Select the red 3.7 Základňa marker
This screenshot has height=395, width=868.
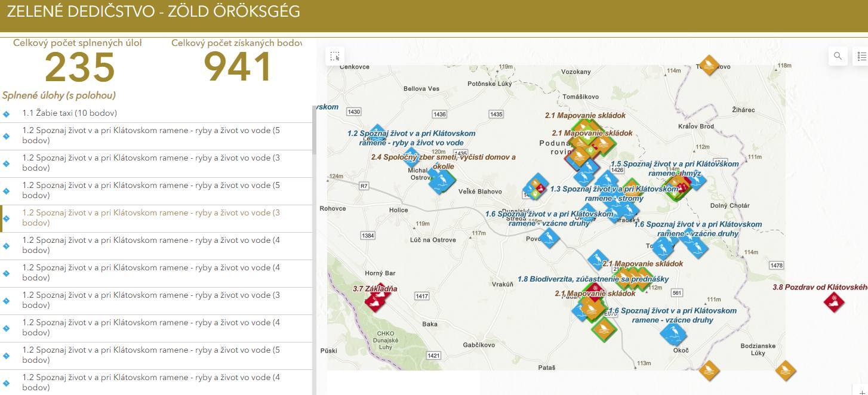(377, 301)
